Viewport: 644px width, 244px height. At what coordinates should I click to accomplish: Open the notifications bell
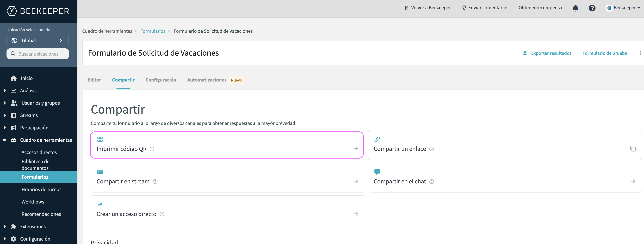coord(575,8)
